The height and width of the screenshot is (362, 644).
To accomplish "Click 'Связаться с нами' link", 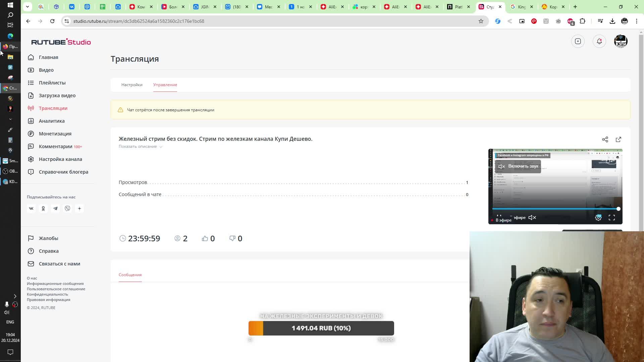I will pyautogui.click(x=59, y=264).
